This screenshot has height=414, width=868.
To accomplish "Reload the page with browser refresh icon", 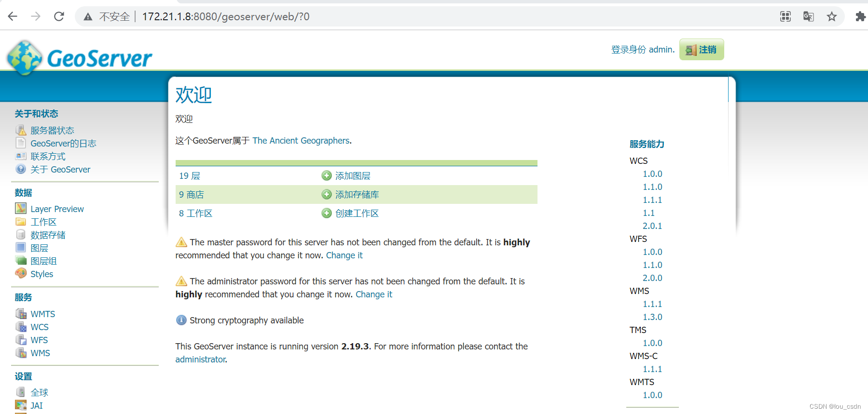I will tap(59, 16).
